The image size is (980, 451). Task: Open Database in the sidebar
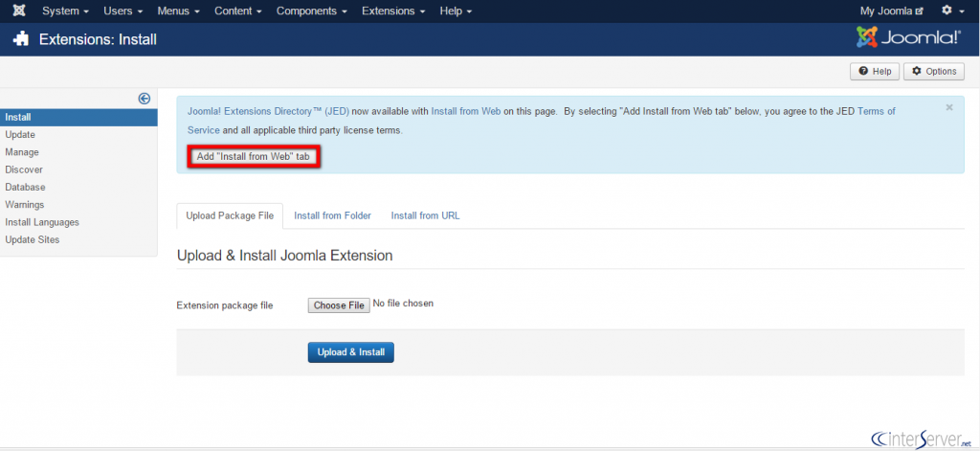(x=25, y=187)
